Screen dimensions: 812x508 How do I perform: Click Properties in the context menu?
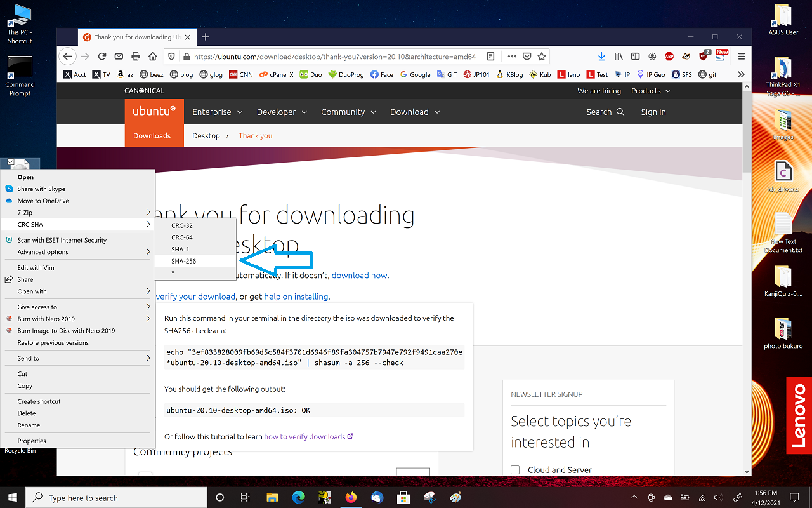(78, 441)
